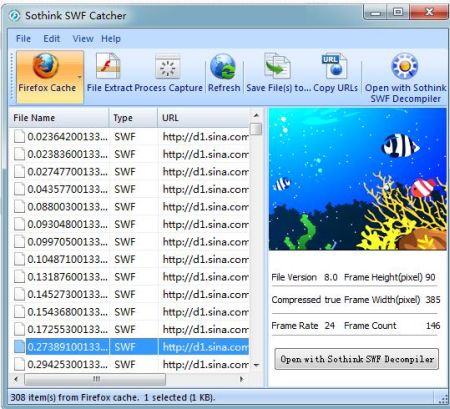Screen dimensions: 450x409
Task: Click the underwater fish SWF preview
Action: click(357, 179)
